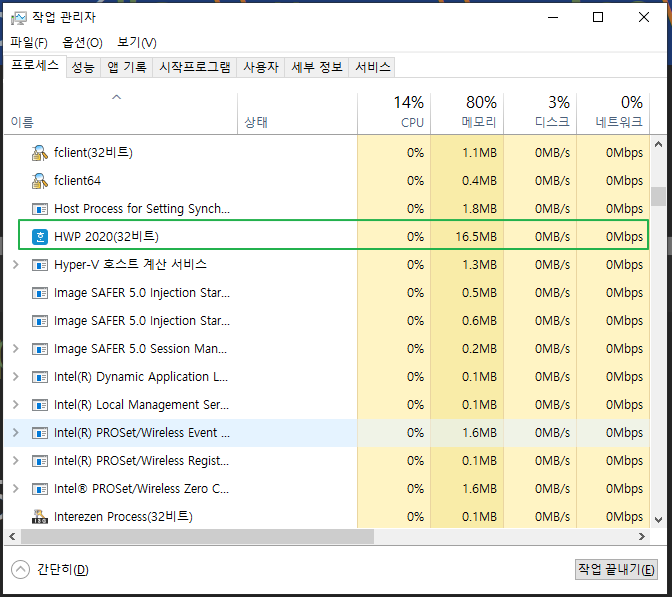The height and width of the screenshot is (597, 672).
Task: Select Interezen Process(32비트) process name
Action: 123,517
